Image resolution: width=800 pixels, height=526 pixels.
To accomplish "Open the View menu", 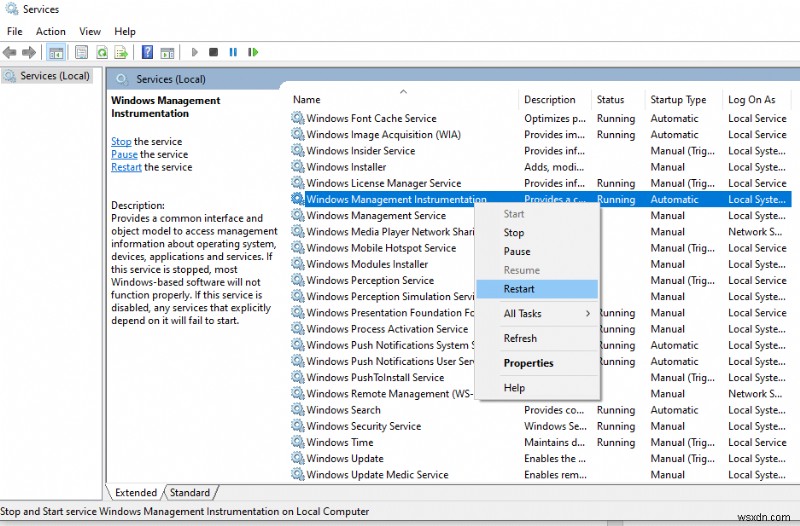I will (x=90, y=32).
